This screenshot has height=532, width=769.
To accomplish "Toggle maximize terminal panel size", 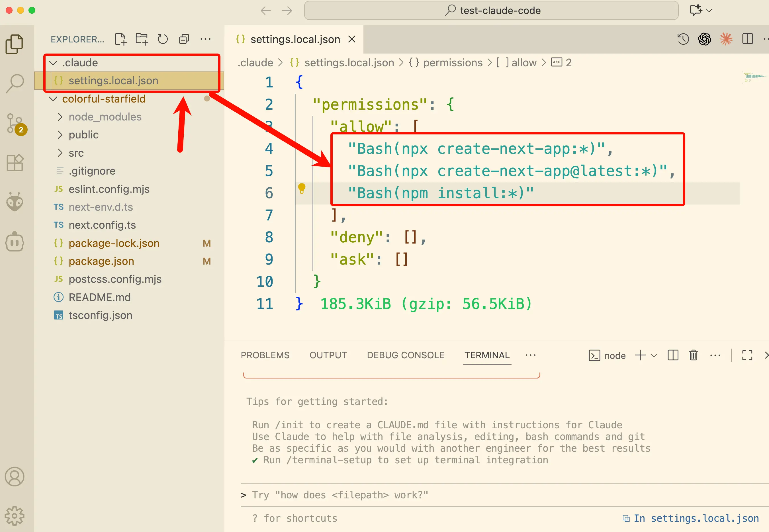I will (x=747, y=355).
